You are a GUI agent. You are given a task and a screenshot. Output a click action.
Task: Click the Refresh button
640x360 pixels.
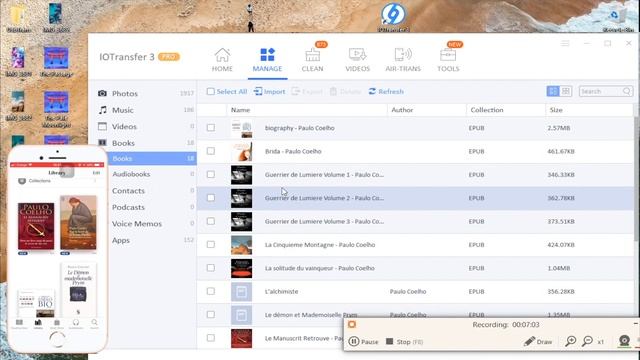click(x=386, y=91)
